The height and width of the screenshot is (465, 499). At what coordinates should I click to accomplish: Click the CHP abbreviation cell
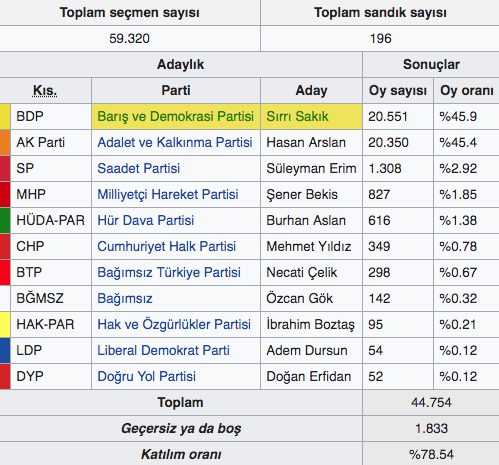pyautogui.click(x=51, y=246)
